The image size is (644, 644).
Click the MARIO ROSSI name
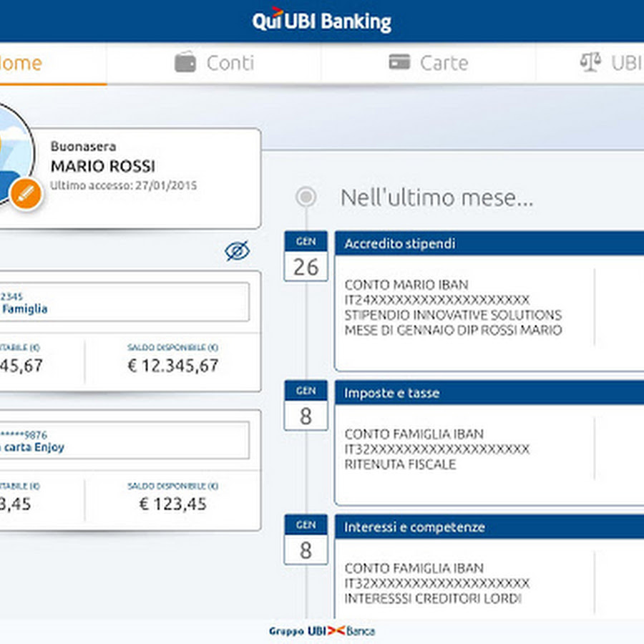(x=103, y=166)
